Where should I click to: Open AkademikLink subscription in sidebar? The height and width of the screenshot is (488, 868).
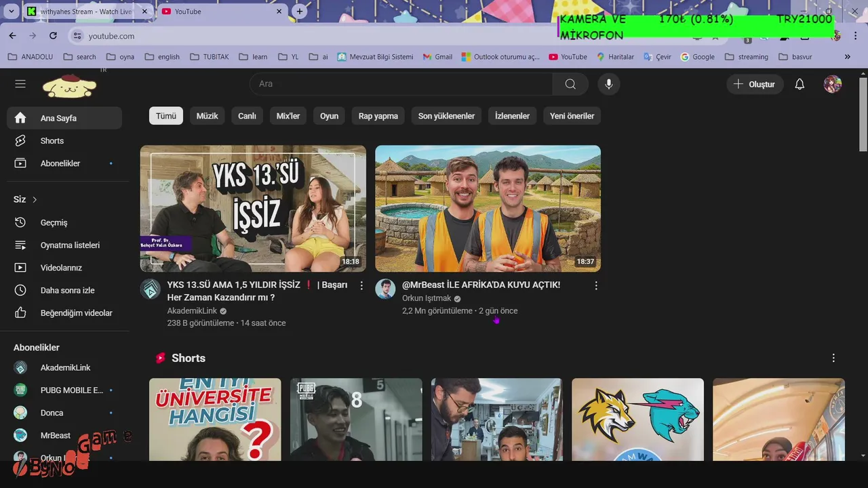point(64,367)
